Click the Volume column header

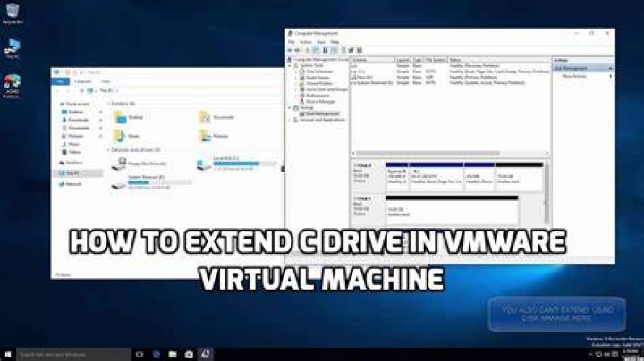coord(372,60)
